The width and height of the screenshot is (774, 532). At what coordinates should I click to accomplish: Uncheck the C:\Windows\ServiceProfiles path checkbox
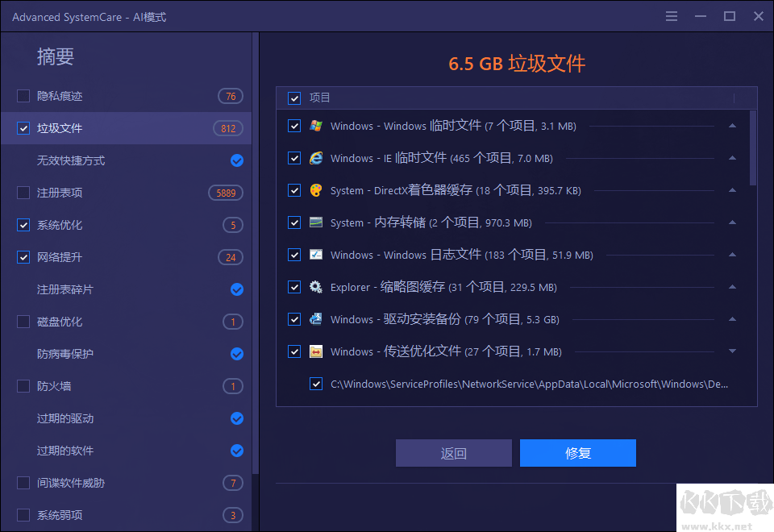[x=316, y=384]
